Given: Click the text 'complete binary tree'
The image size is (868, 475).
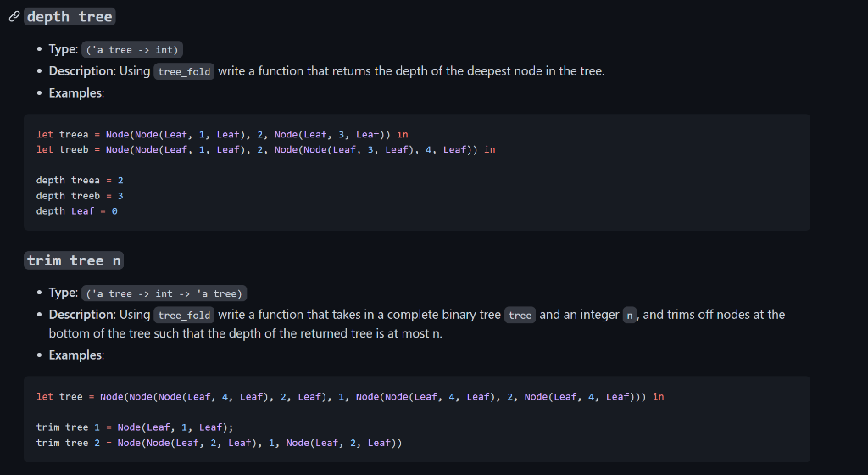Looking at the screenshot, I should (443, 315).
